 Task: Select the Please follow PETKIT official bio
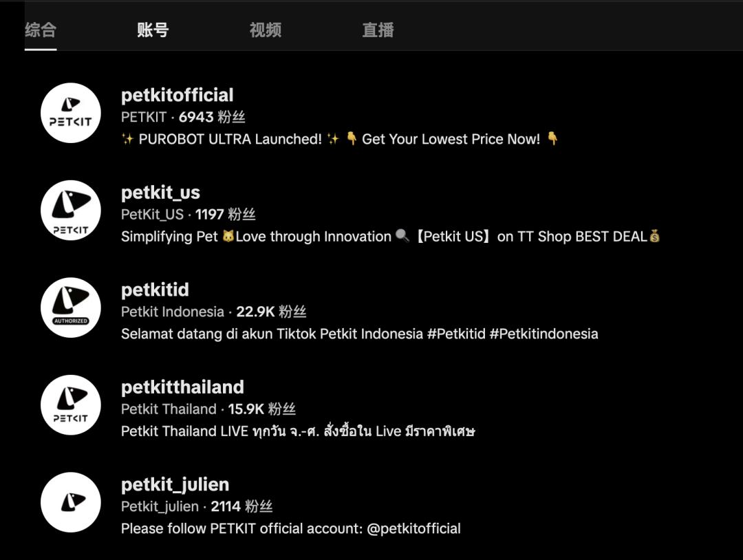290,529
